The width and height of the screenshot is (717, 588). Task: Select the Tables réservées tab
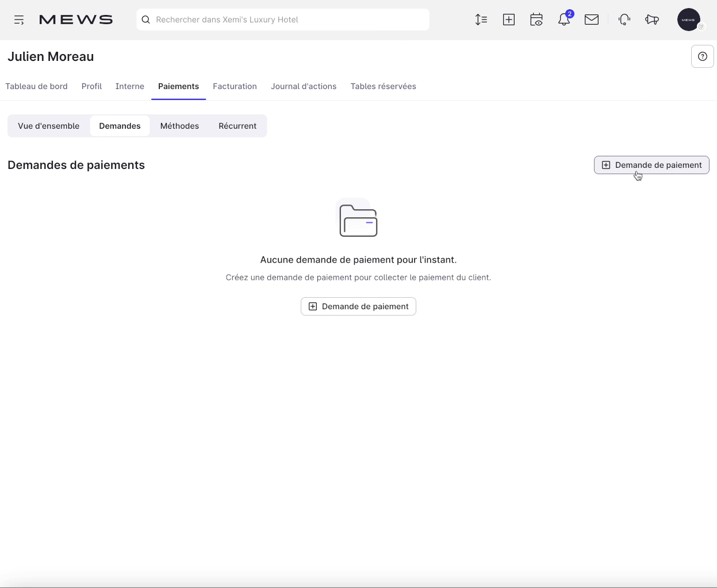click(x=383, y=86)
